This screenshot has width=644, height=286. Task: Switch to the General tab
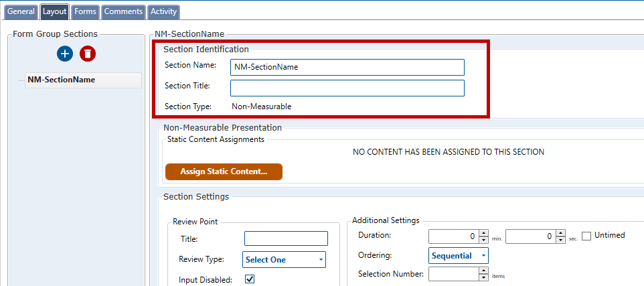[x=21, y=11]
